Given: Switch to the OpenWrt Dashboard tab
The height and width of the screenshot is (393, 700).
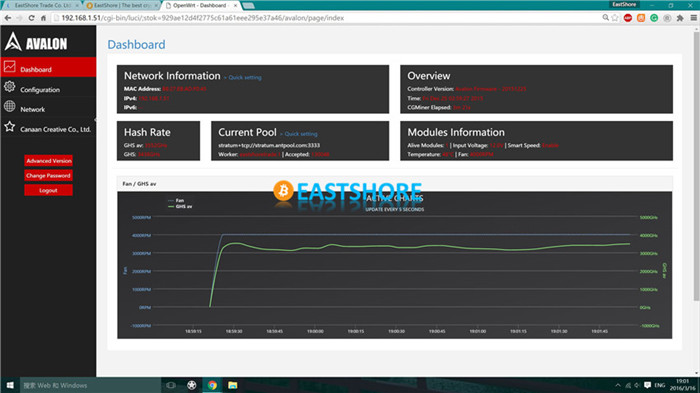Looking at the screenshot, I should pyautogui.click(x=201, y=5).
